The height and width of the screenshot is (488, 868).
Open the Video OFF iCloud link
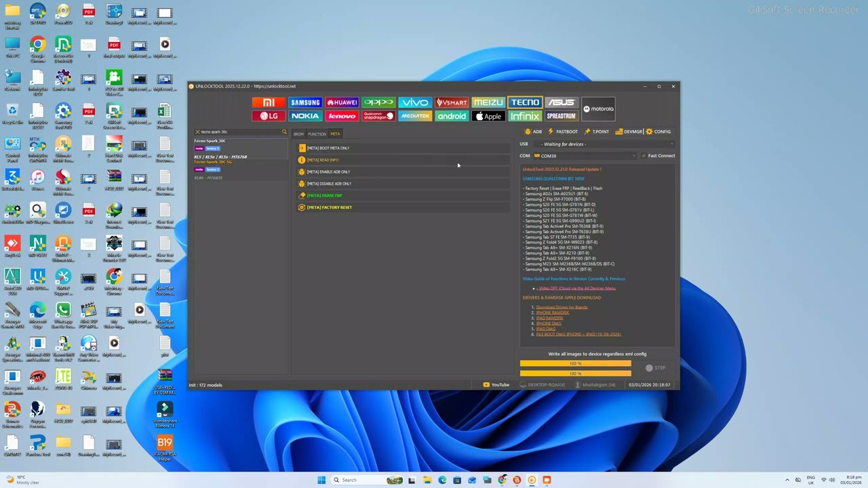click(x=576, y=288)
